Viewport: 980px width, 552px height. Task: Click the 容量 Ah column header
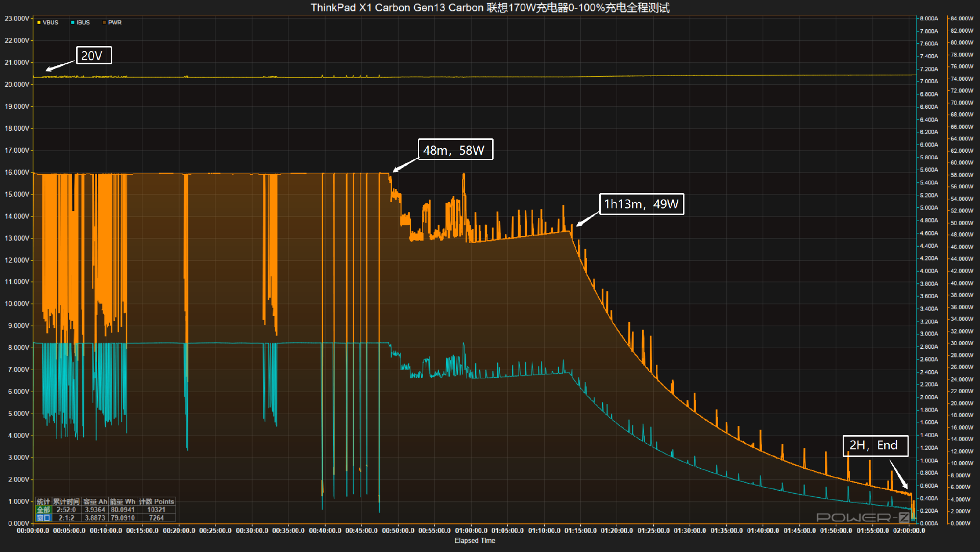(x=95, y=501)
